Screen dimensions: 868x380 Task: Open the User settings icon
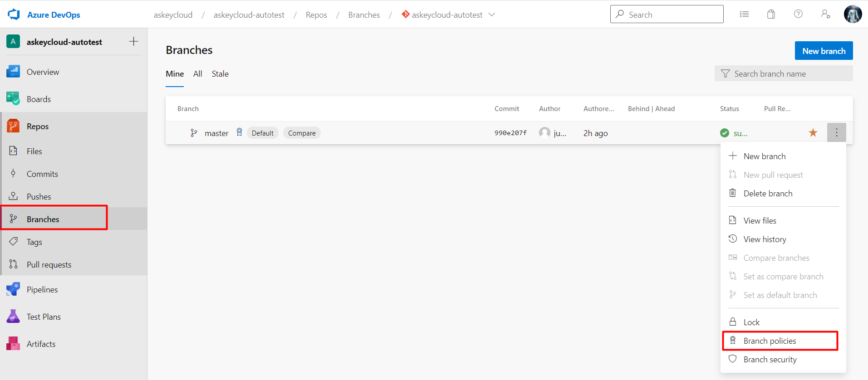click(825, 14)
